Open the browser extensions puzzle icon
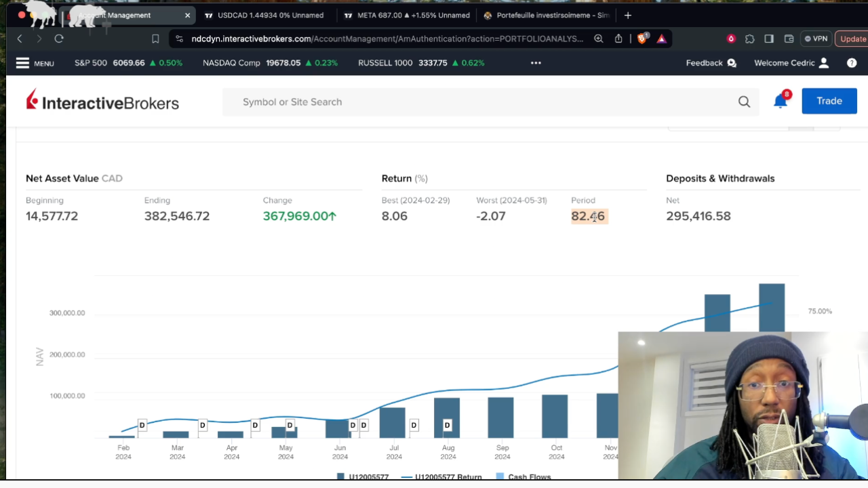This screenshot has height=488, width=868. [x=749, y=39]
